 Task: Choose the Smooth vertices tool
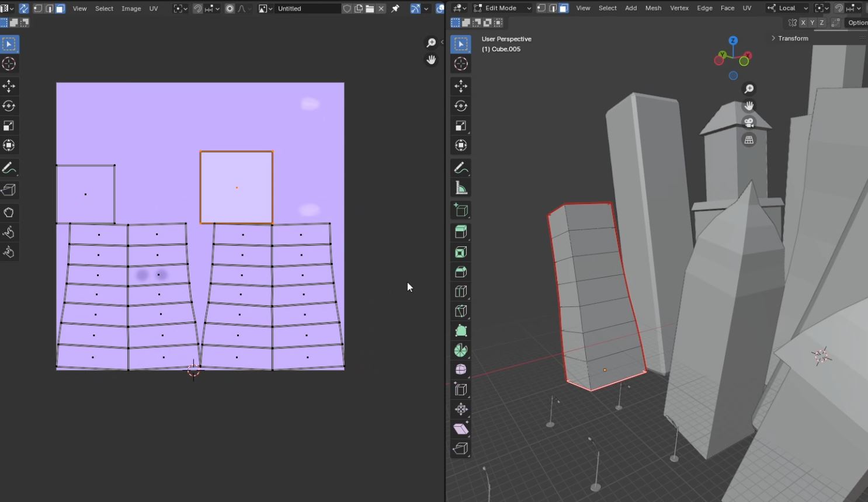click(x=461, y=369)
